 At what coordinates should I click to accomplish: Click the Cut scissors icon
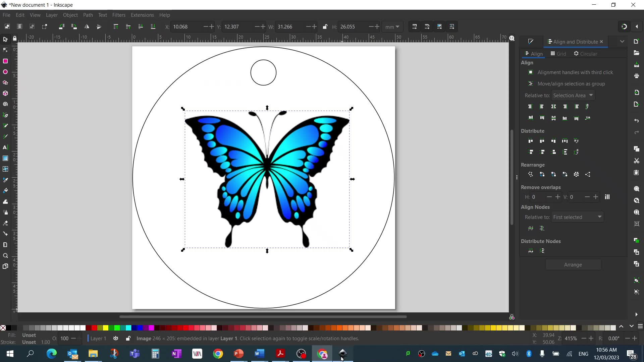tap(636, 161)
